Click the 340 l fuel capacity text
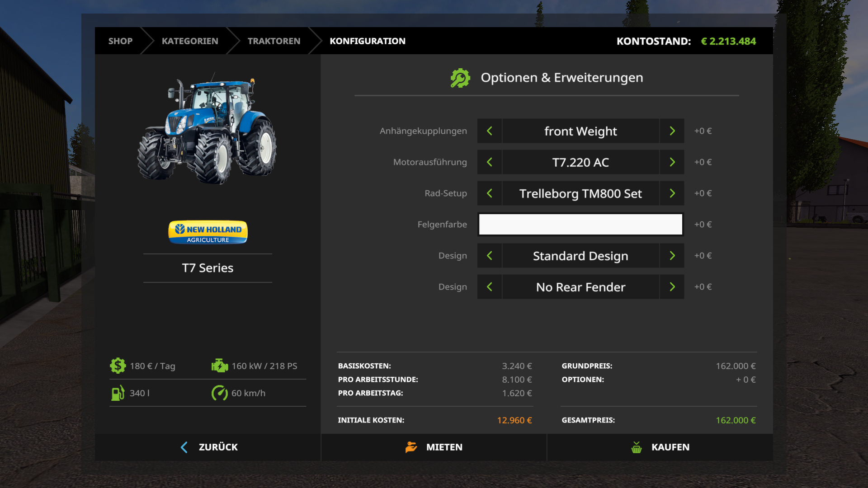Viewport: 868px width, 488px height. 140,393
